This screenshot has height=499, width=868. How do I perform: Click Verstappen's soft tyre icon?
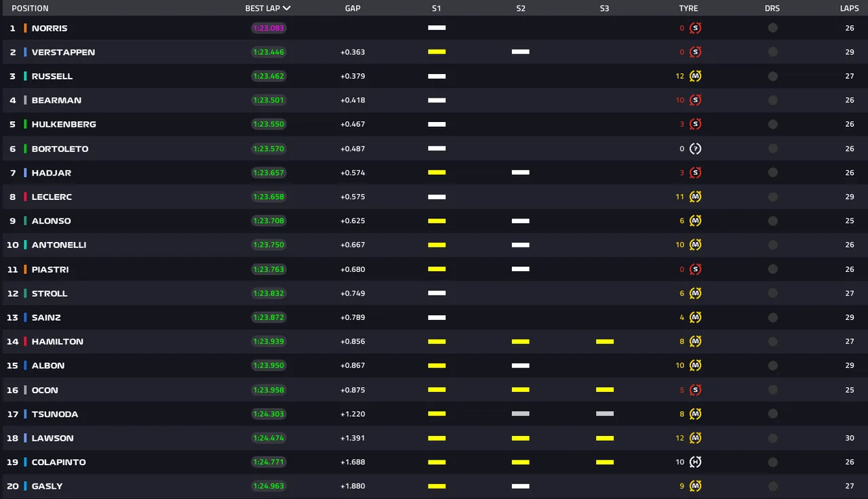(695, 52)
